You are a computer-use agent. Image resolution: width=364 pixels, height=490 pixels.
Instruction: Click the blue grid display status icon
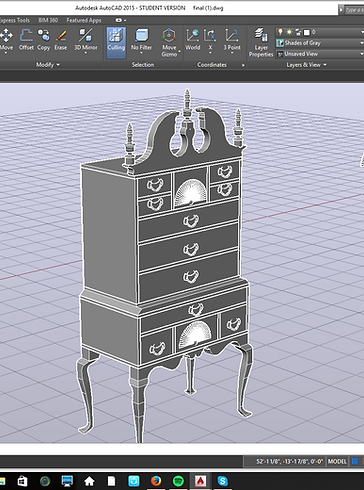355,461
